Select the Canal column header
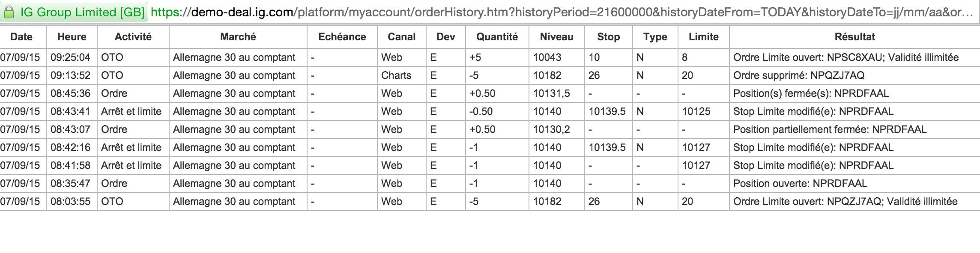Viewport: 980px width, 253px height. (x=401, y=37)
